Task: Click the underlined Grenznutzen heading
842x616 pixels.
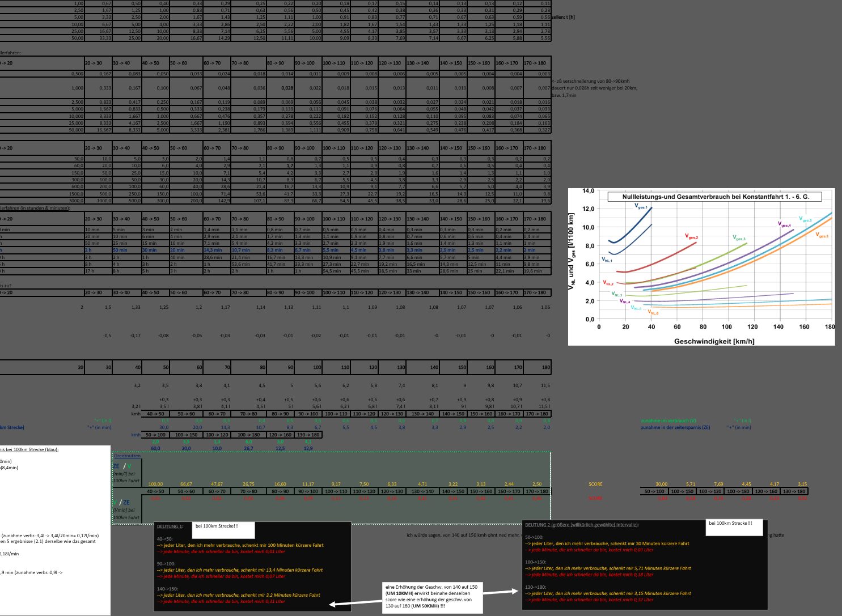Action: coord(127,456)
